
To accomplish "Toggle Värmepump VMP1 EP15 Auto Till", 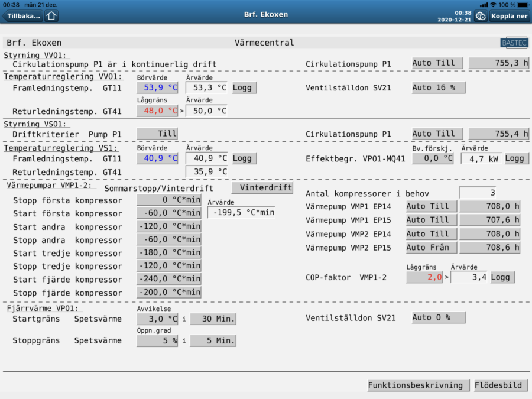I will coord(432,220).
